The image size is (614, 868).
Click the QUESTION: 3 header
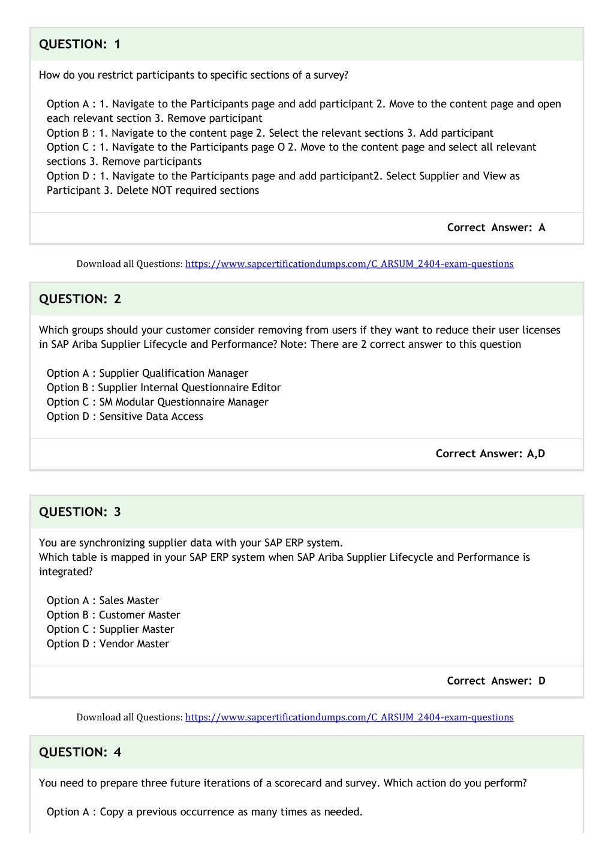(x=306, y=512)
